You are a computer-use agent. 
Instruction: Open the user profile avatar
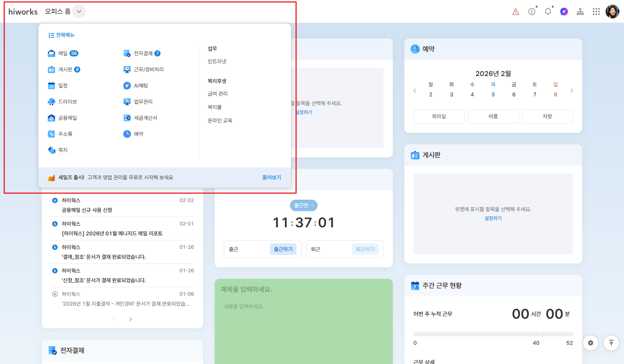pos(612,12)
